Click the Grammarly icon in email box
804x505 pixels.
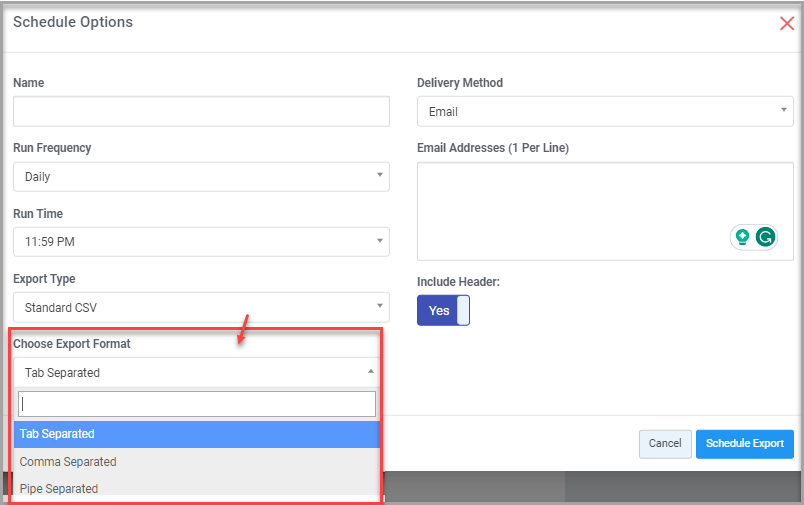click(x=765, y=237)
